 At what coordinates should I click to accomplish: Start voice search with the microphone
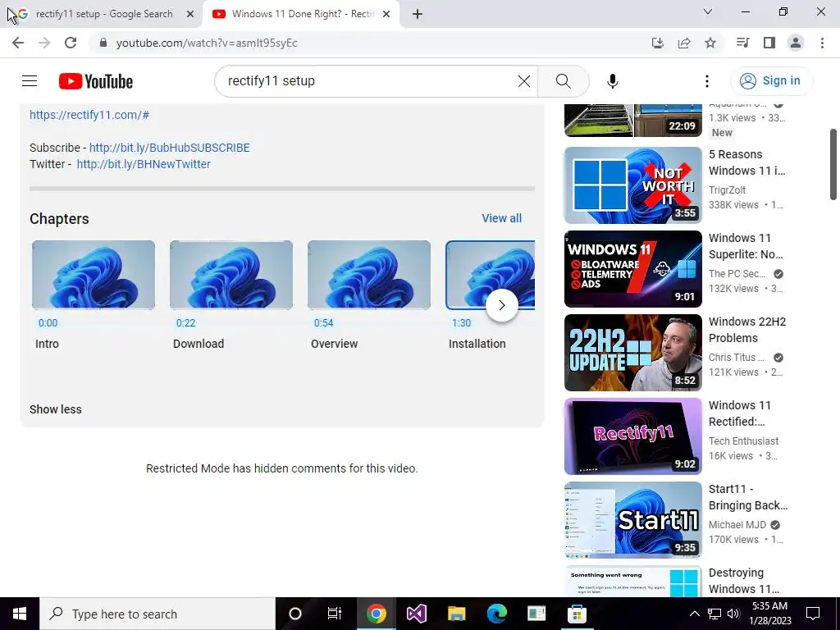[x=612, y=81]
